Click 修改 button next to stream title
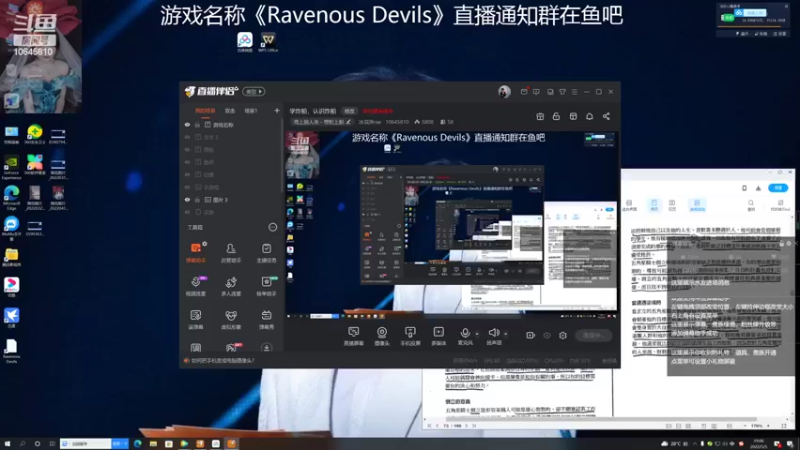Screen dimensions: 800x450 (x=349, y=111)
